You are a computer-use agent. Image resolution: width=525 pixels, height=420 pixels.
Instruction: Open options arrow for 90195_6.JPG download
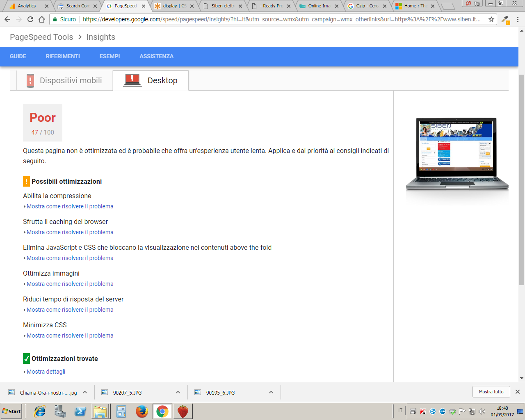(271, 392)
